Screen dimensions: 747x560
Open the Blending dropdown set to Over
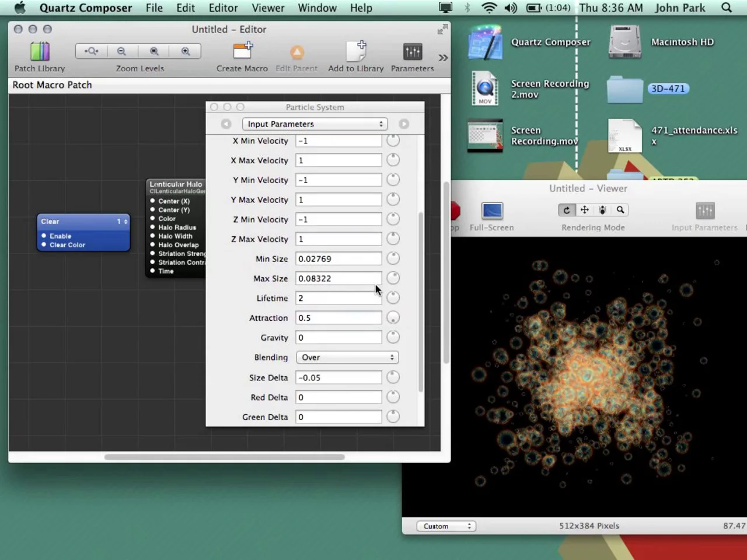coord(347,358)
